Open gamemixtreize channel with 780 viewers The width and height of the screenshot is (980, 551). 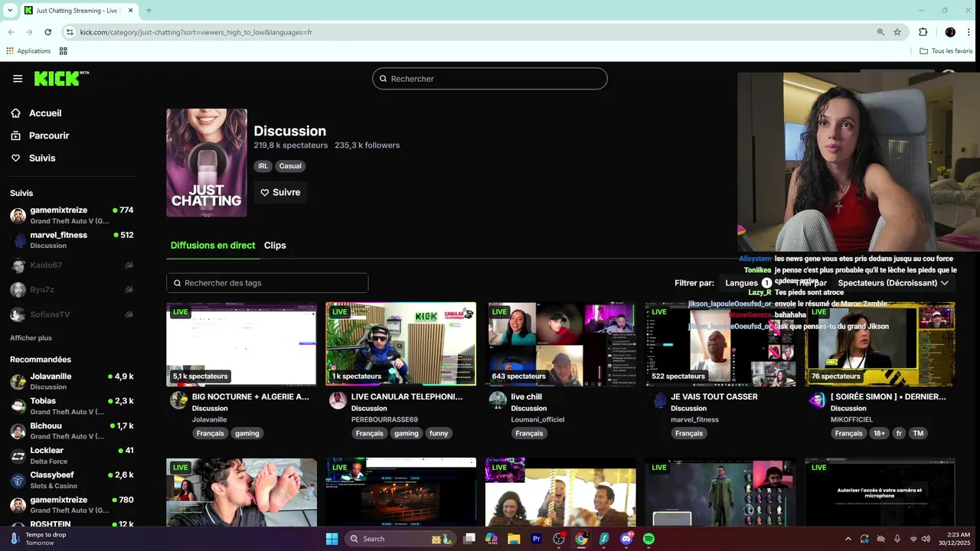pyautogui.click(x=72, y=504)
